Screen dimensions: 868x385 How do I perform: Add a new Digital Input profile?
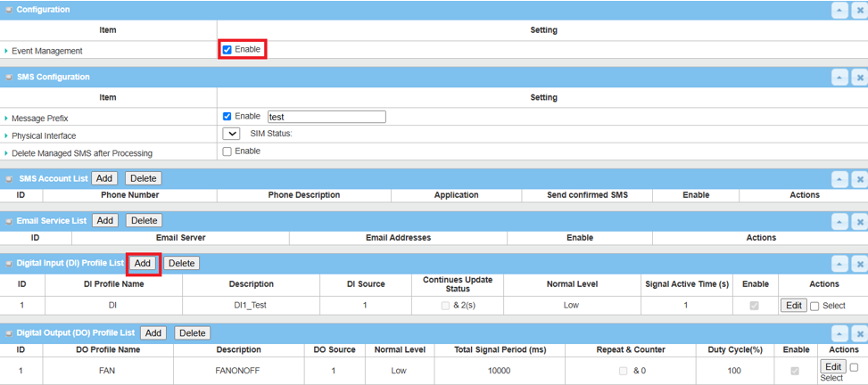pyautogui.click(x=142, y=263)
